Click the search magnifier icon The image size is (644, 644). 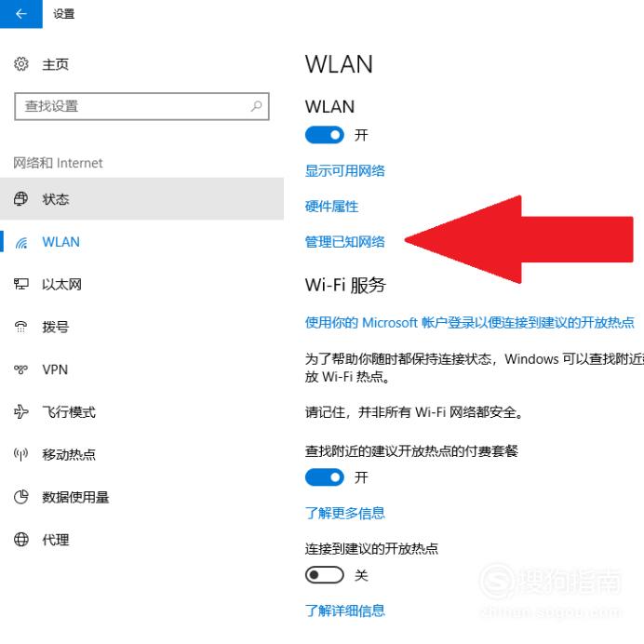[256, 106]
